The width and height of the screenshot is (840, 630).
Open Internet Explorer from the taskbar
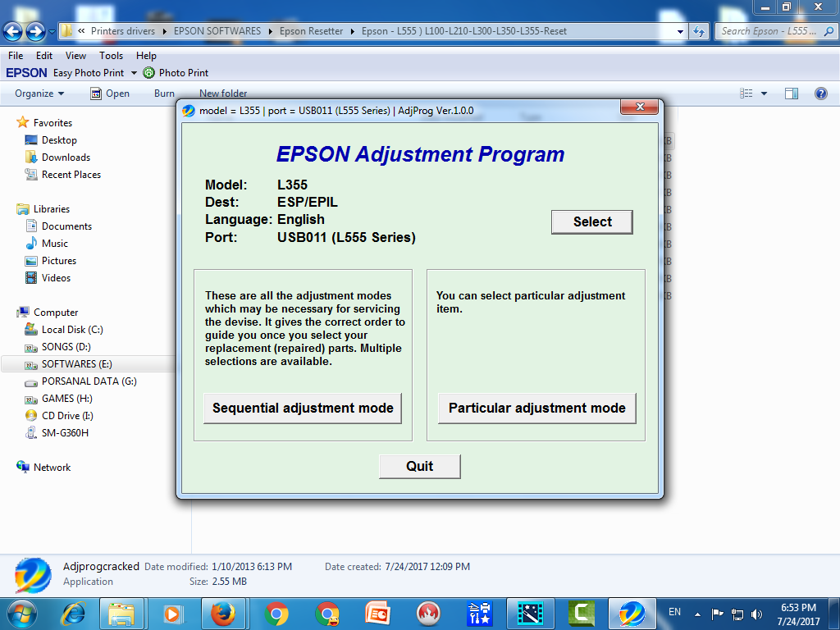tap(73, 614)
